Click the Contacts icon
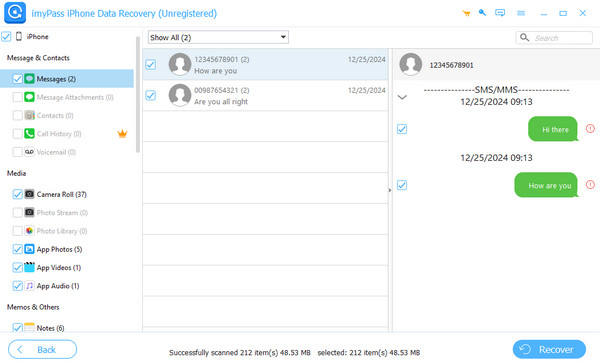This screenshot has width=600, height=364. [x=29, y=115]
